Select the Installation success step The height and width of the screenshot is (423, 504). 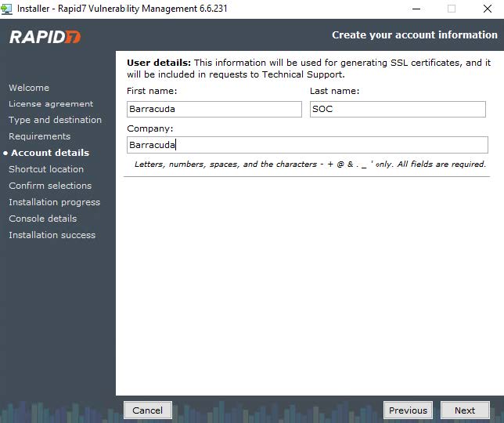pyautogui.click(x=52, y=235)
